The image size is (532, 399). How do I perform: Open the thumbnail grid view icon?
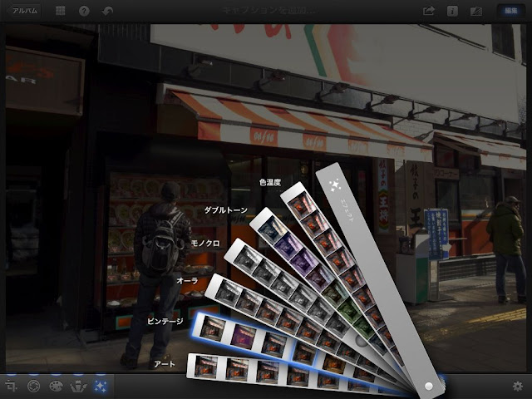61,11
